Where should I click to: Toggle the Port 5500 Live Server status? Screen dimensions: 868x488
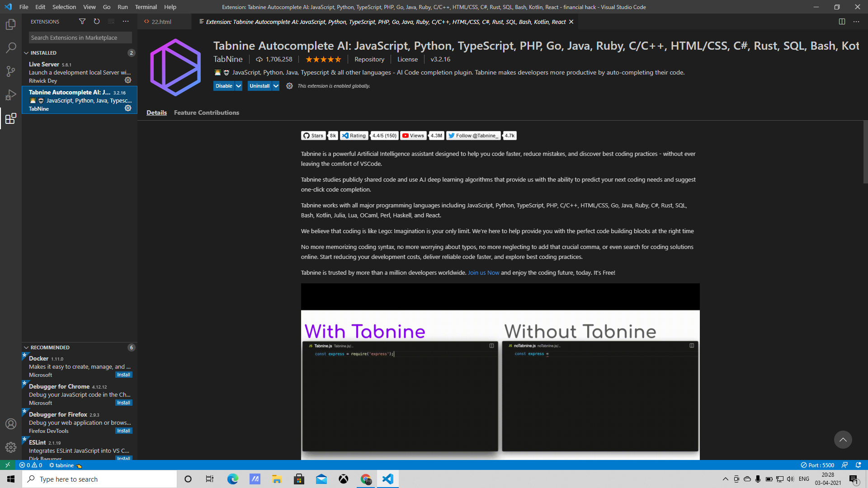817,465
